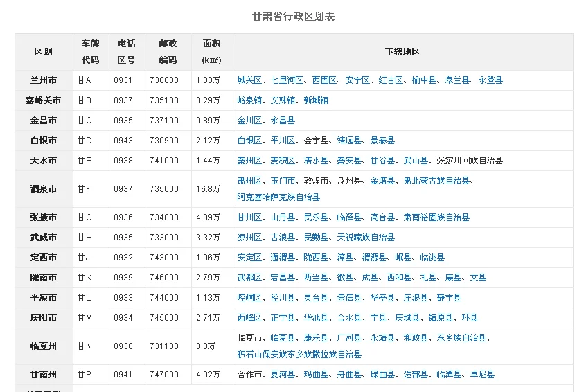Click the 阿克塞哈萨克族自治县 link

coord(278,197)
